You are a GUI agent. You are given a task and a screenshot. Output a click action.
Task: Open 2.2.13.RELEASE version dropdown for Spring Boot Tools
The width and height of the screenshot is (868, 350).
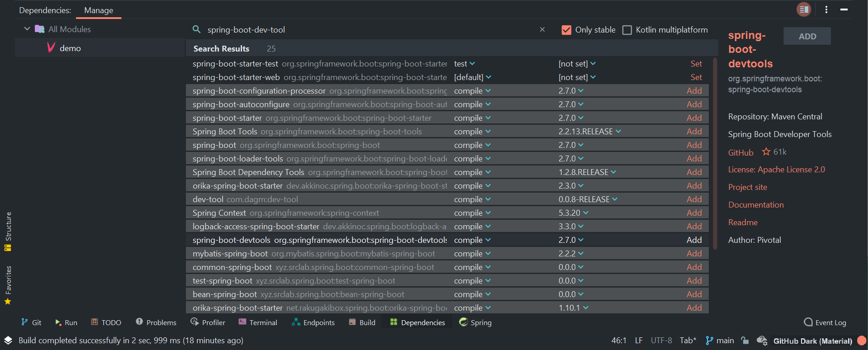pos(590,132)
